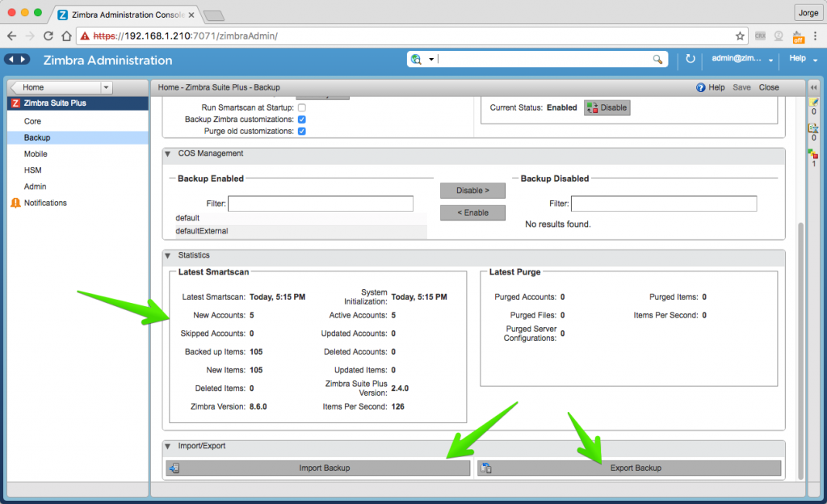Viewport: 827px width, 504px height.
Task: Click the Disable button beside Current Status
Action: pyautogui.click(x=607, y=107)
